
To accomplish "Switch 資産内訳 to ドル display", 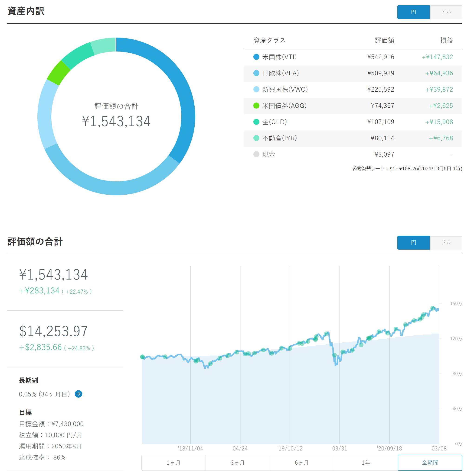I will point(446,12).
